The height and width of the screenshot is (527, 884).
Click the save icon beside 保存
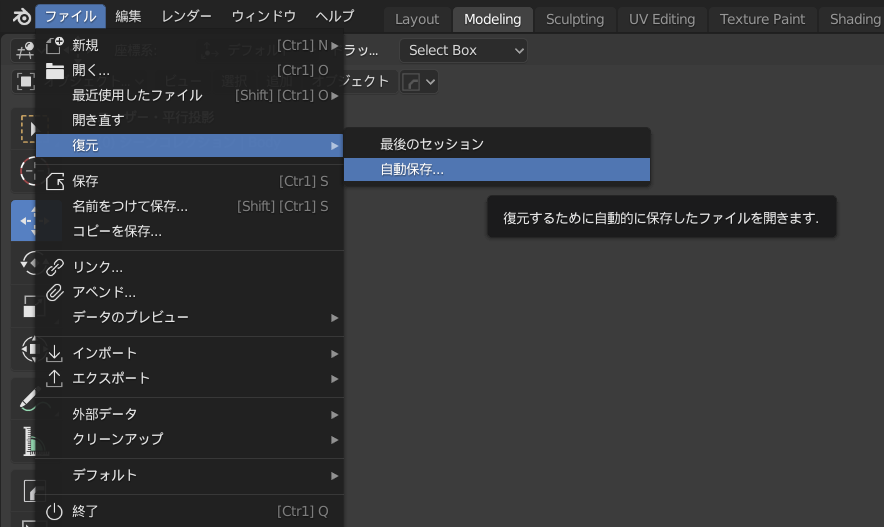(55, 181)
